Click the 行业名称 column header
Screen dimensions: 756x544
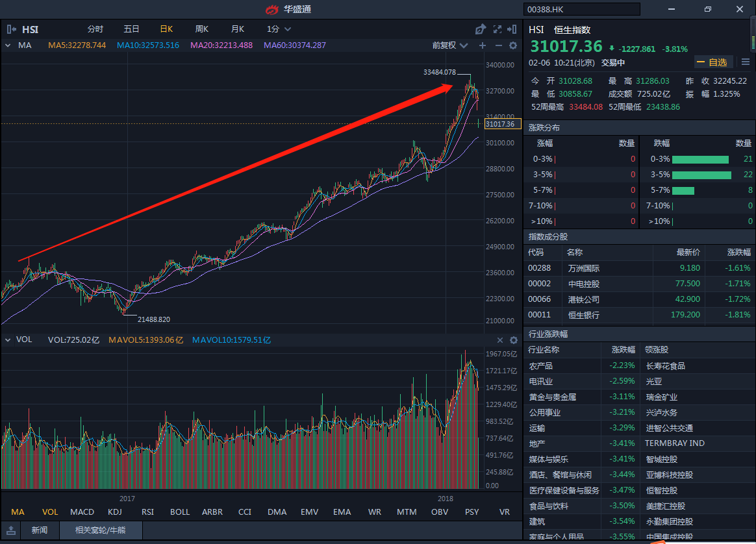click(x=544, y=350)
